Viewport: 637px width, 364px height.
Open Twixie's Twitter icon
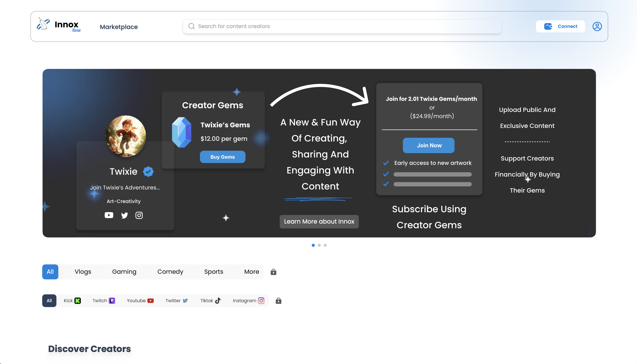tap(124, 215)
